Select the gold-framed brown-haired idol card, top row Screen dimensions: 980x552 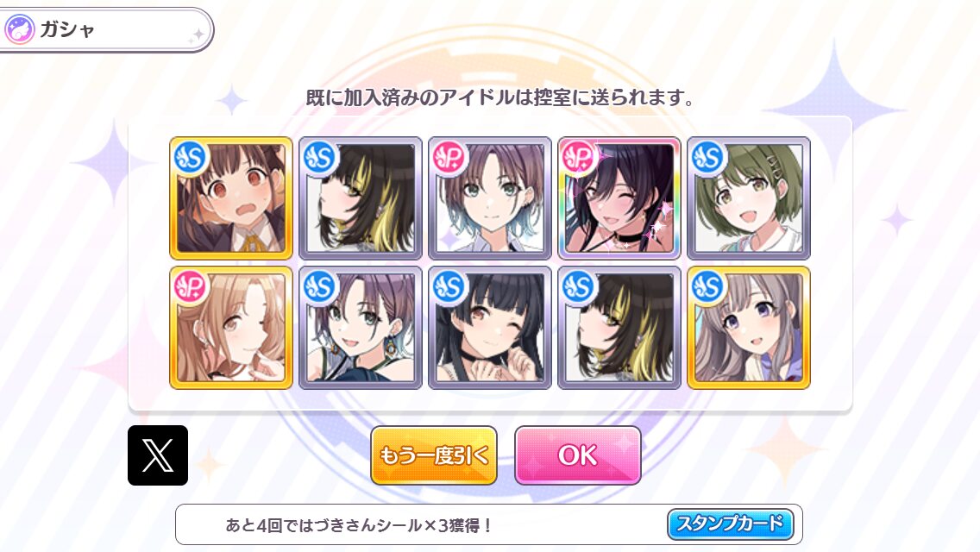(x=231, y=198)
